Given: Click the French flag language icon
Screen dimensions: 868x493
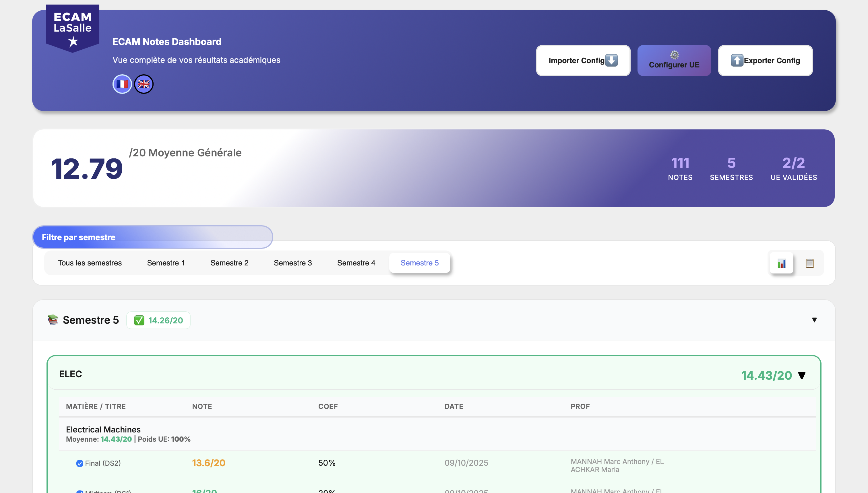Looking at the screenshot, I should pyautogui.click(x=122, y=84).
